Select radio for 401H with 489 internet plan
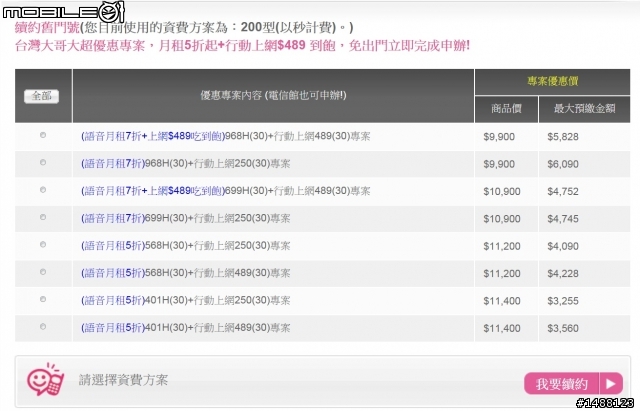The image size is (640, 411). [x=43, y=327]
